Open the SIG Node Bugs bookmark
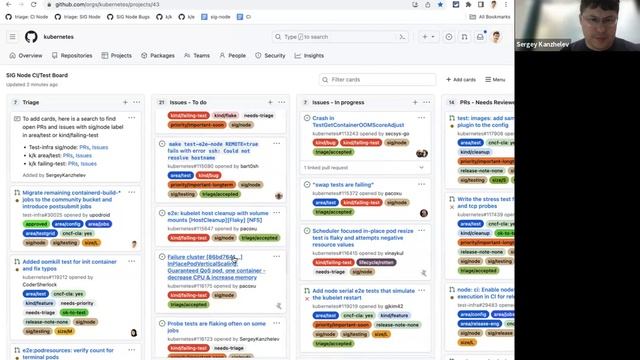 pos(129,17)
